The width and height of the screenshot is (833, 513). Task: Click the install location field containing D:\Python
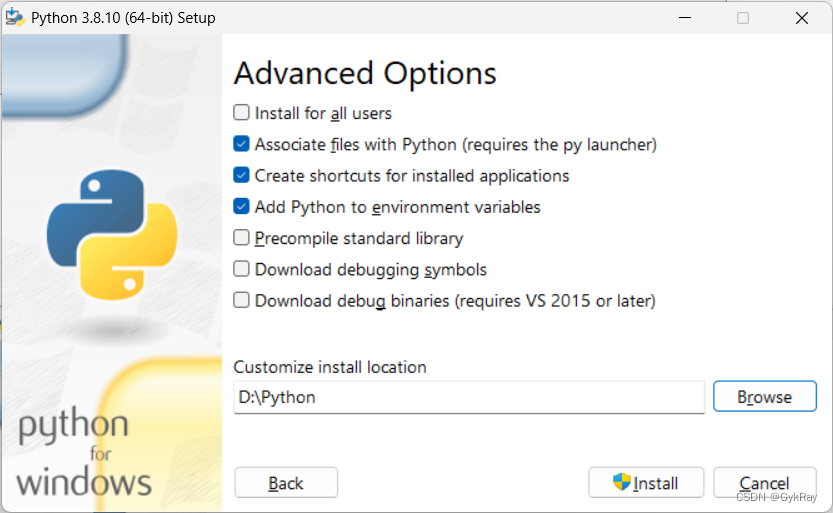[x=469, y=397]
